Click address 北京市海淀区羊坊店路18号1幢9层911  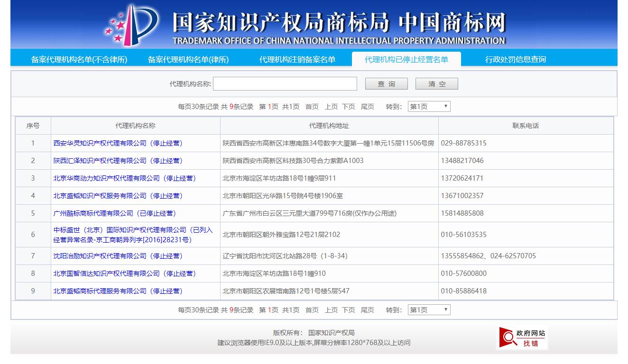tap(279, 178)
